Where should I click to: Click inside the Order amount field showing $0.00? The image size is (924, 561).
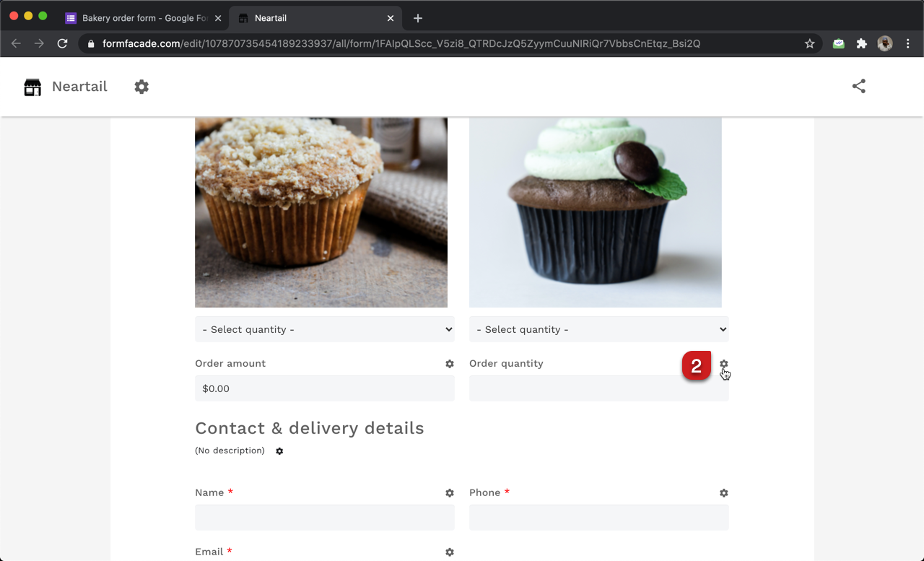(x=324, y=388)
